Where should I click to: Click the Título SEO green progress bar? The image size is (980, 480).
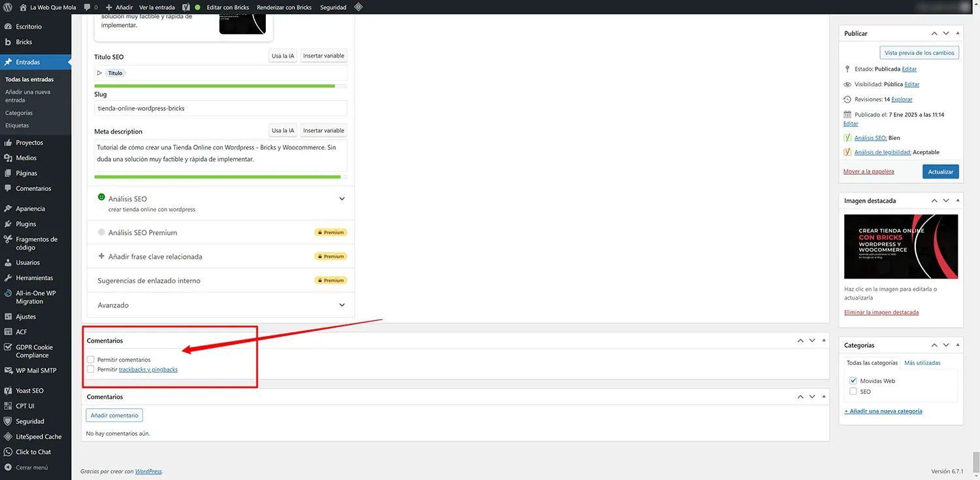(214, 86)
